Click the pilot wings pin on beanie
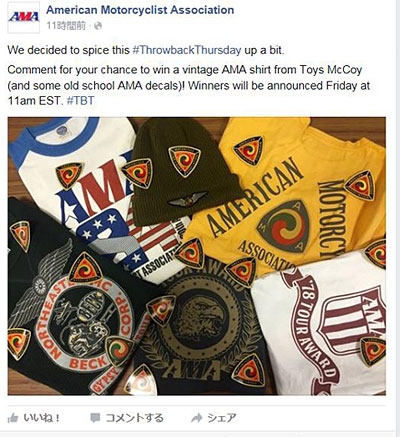400x437 pixels. click(188, 199)
